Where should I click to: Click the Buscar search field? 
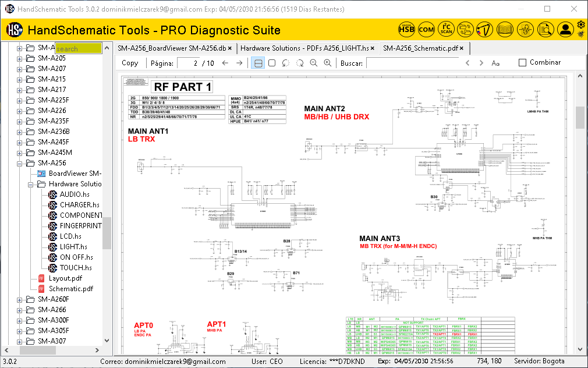point(413,63)
